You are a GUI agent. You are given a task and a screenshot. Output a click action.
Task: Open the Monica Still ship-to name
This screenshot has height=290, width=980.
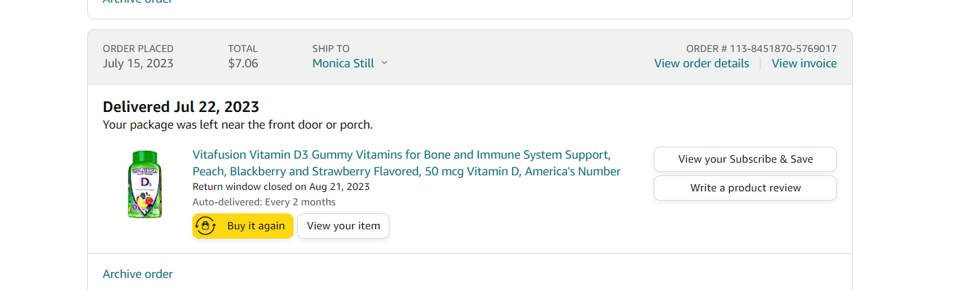(342, 63)
